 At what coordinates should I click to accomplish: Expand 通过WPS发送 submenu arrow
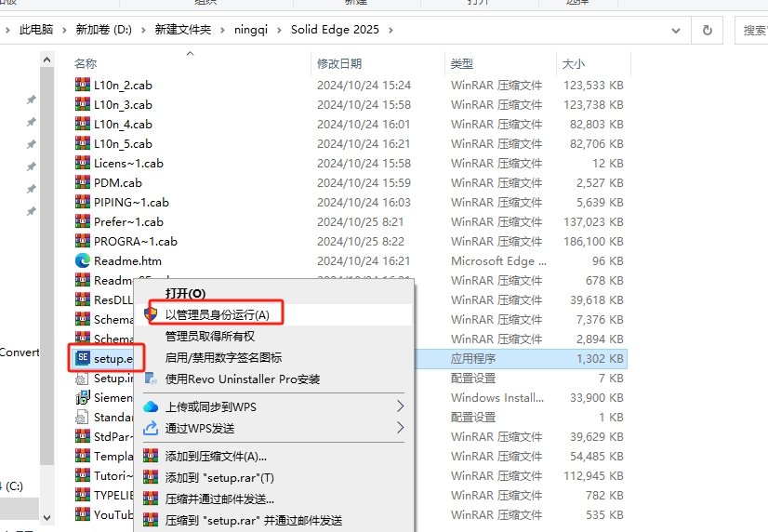[400, 428]
